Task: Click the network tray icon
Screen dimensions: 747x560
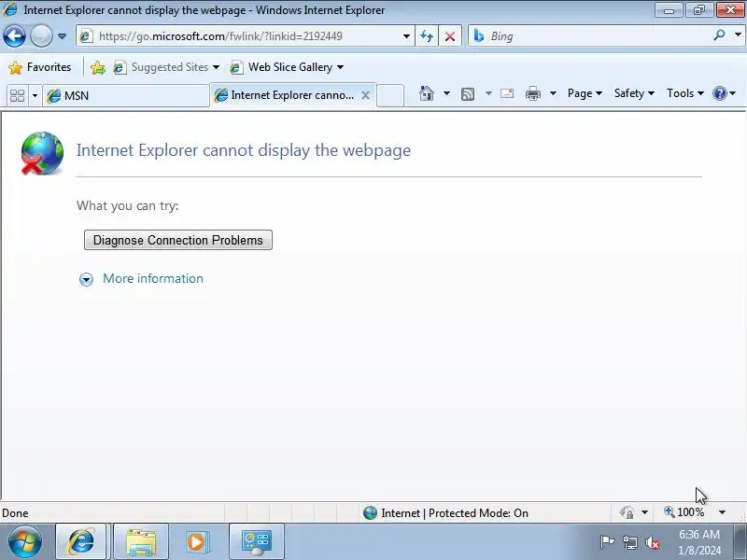Action: pyautogui.click(x=629, y=542)
